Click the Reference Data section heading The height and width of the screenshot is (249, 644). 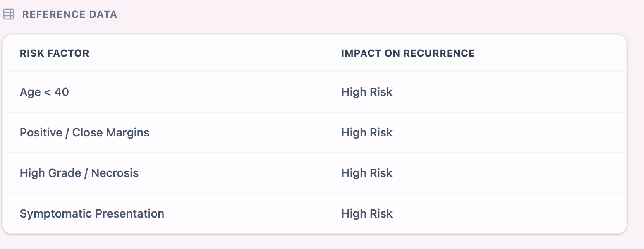coord(69,14)
